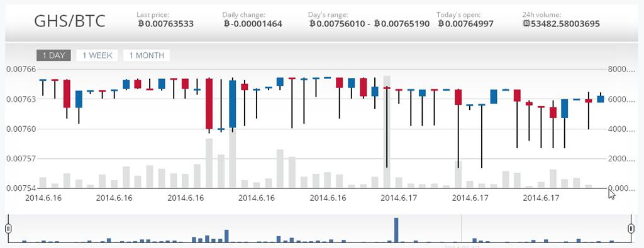Click the last blue candle on the right
This screenshot has width=644, height=248.
point(601,99)
